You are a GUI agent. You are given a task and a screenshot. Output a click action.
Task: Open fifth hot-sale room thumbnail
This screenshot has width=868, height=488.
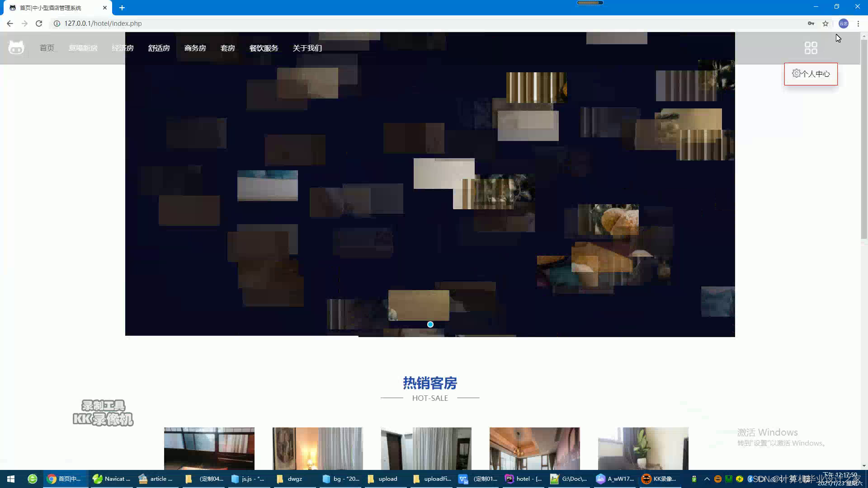coord(643,449)
